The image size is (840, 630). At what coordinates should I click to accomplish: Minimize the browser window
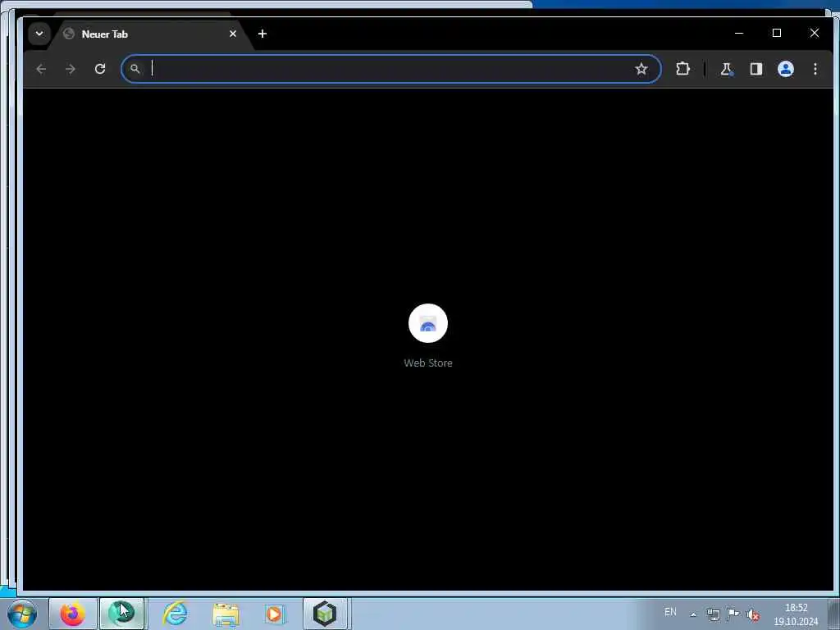[739, 33]
